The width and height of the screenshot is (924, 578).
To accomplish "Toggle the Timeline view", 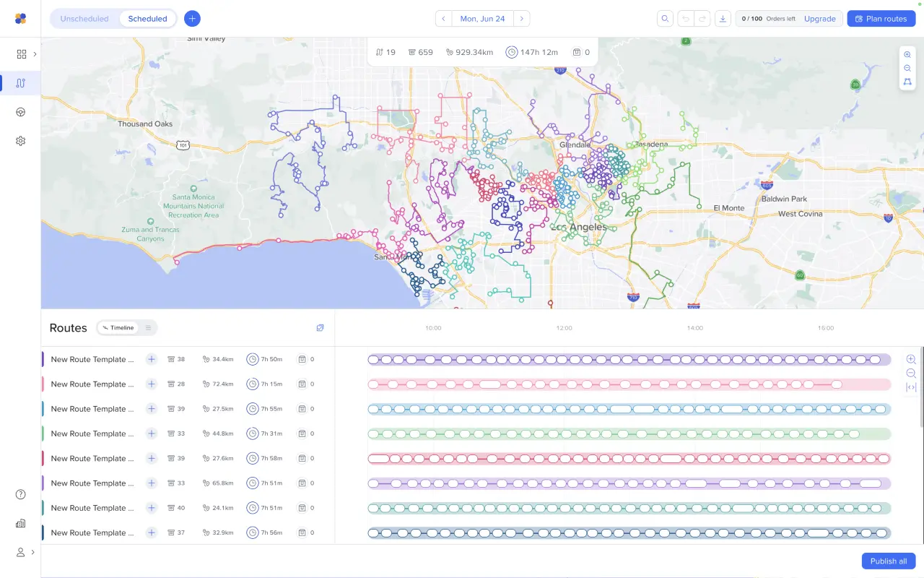I will click(x=118, y=328).
